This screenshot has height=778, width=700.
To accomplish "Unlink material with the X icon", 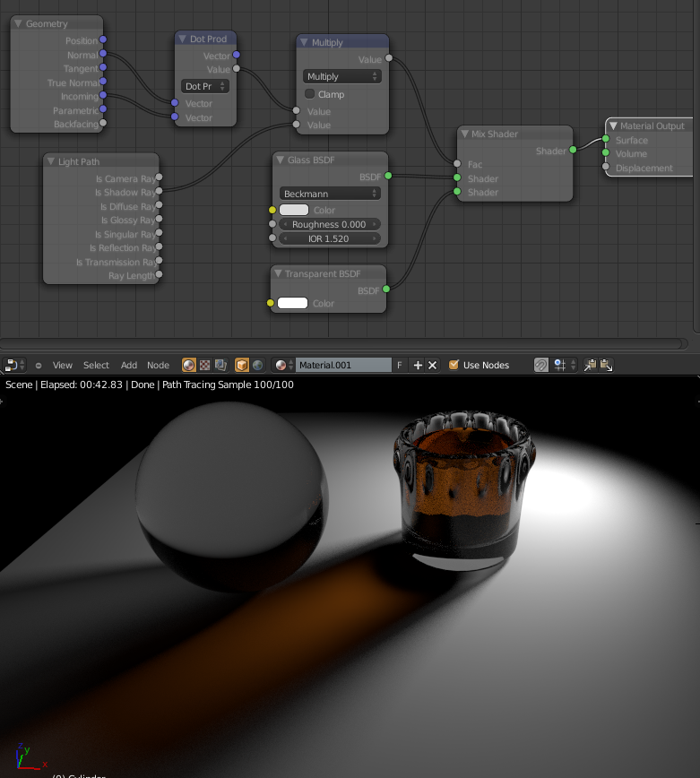I will click(433, 365).
